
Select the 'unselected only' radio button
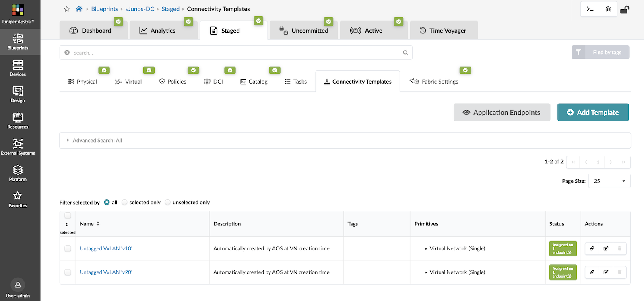pyautogui.click(x=168, y=202)
